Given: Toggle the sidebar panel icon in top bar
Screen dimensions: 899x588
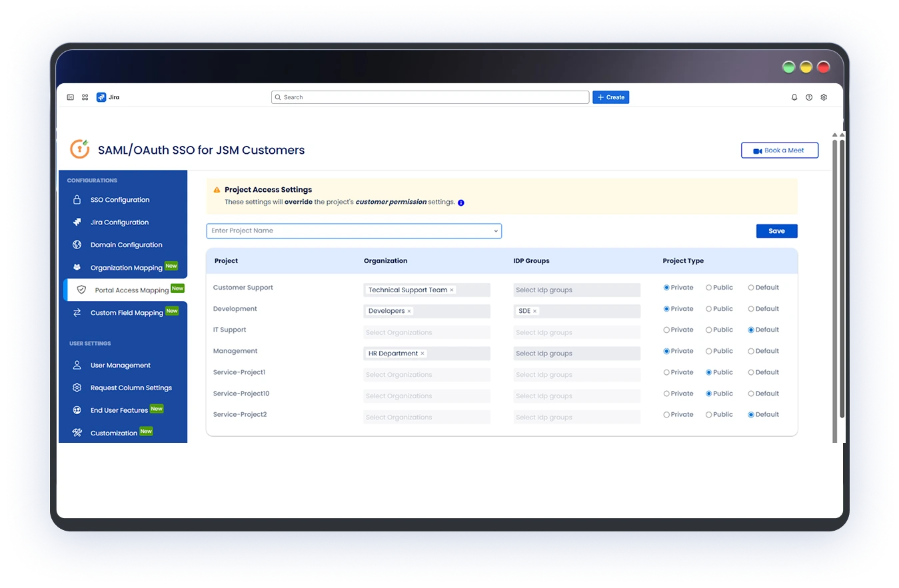Looking at the screenshot, I should 71,97.
